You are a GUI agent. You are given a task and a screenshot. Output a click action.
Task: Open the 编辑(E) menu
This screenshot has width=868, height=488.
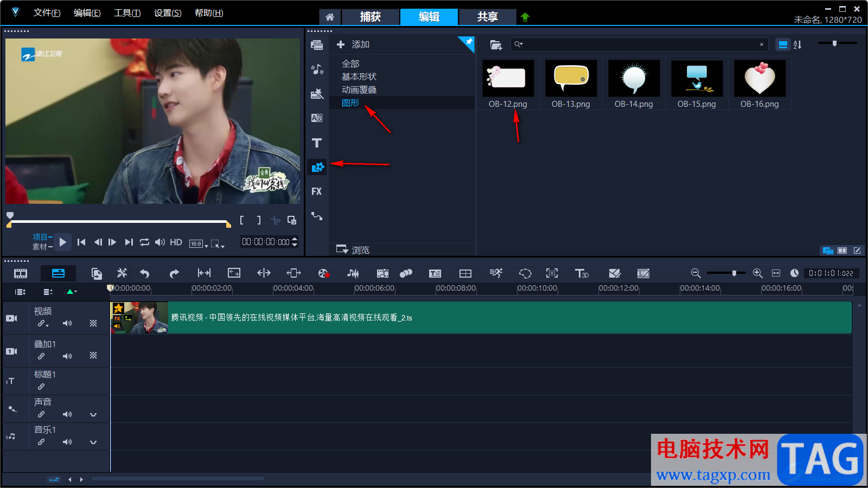[x=87, y=13]
